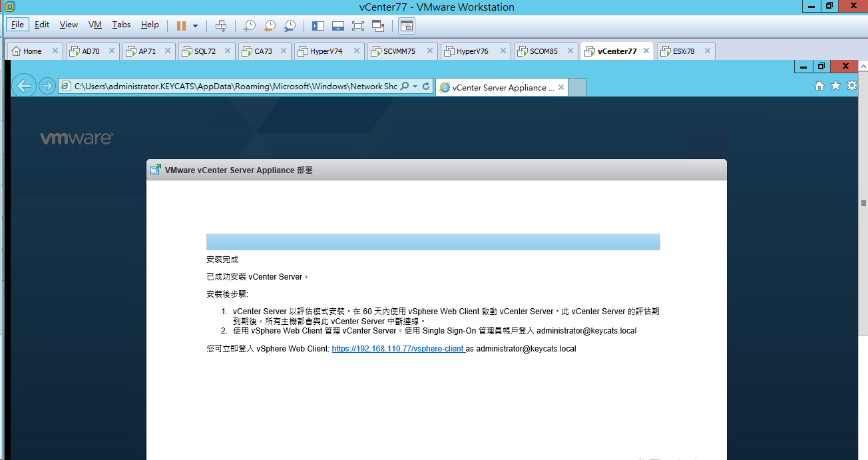
Task: Open the vsphere-client hyperlink
Action: point(398,349)
